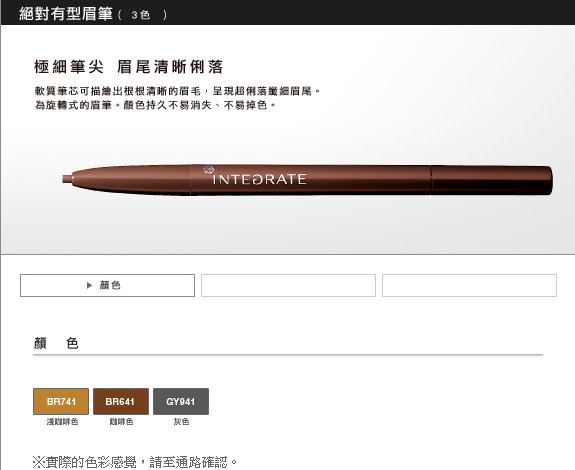Image resolution: width=575 pixels, height=470 pixels.
Task: Select the BR641 brown color swatch
Action: click(x=121, y=401)
